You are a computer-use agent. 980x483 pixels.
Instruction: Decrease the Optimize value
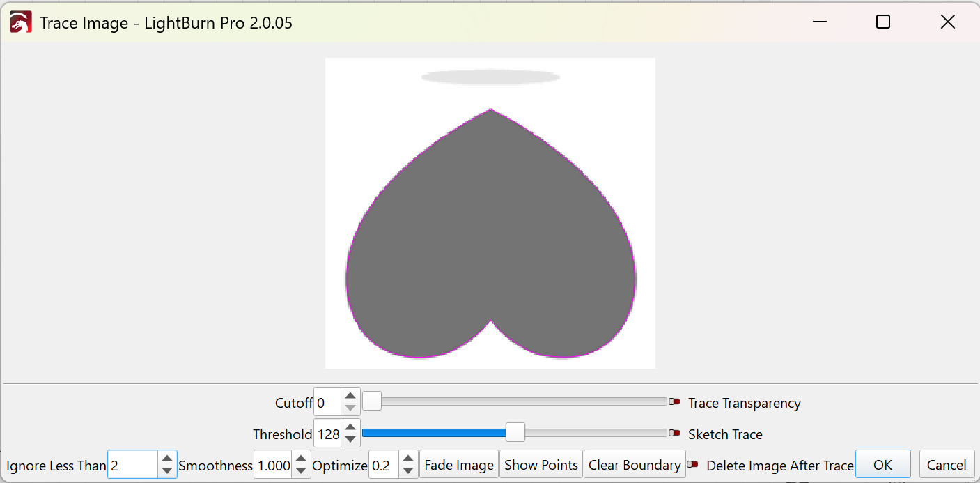pos(408,470)
